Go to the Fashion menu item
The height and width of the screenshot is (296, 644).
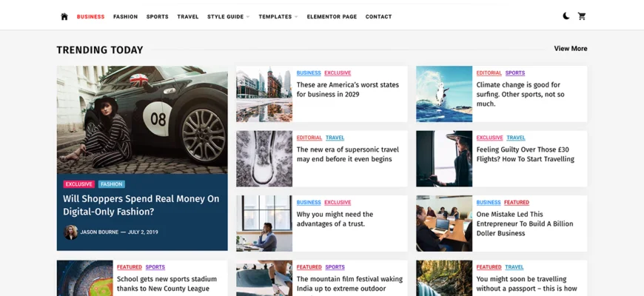coord(125,16)
